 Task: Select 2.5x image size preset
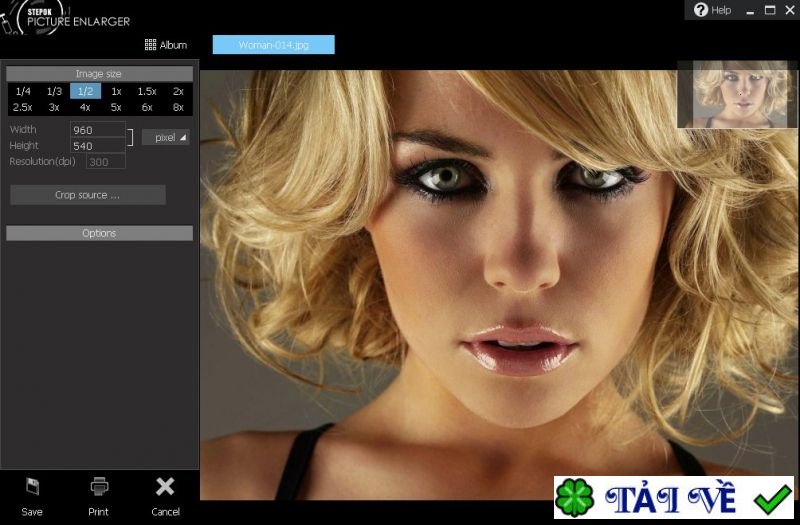tap(23, 107)
